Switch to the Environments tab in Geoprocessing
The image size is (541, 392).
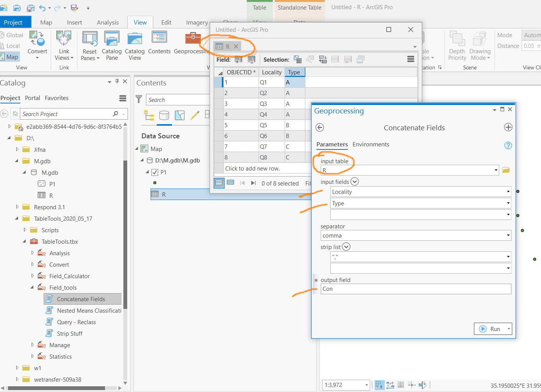[x=371, y=144]
